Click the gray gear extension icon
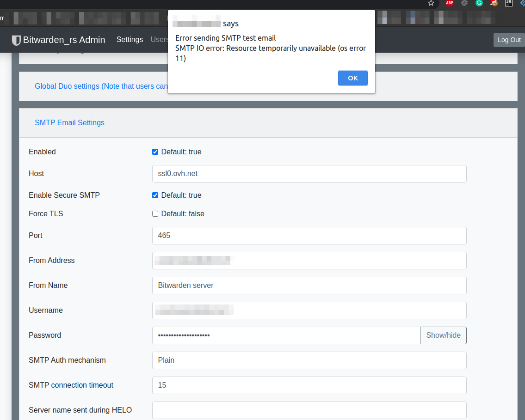The image size is (525, 420). (x=464, y=3)
